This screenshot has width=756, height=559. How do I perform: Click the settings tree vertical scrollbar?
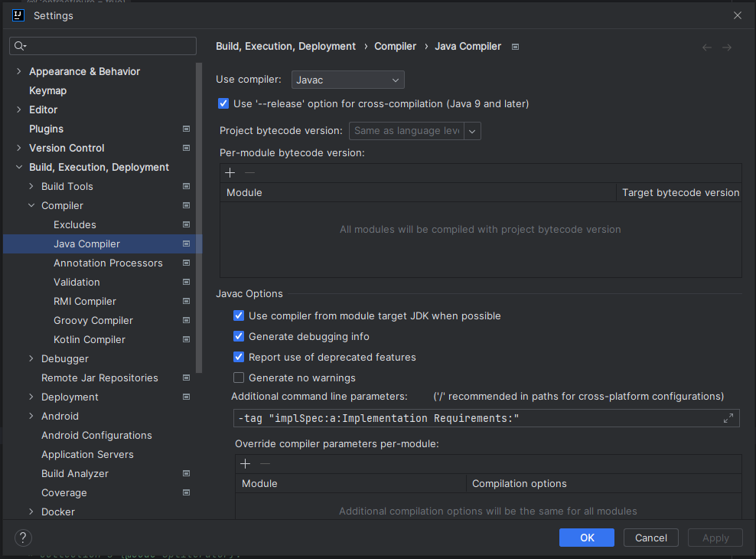click(199, 218)
